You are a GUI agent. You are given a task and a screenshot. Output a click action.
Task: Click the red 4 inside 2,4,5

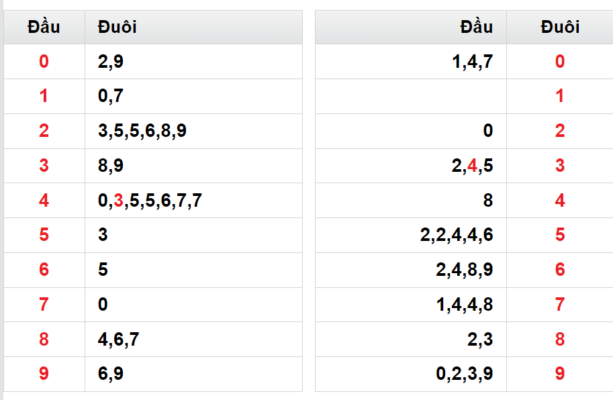[x=472, y=166]
